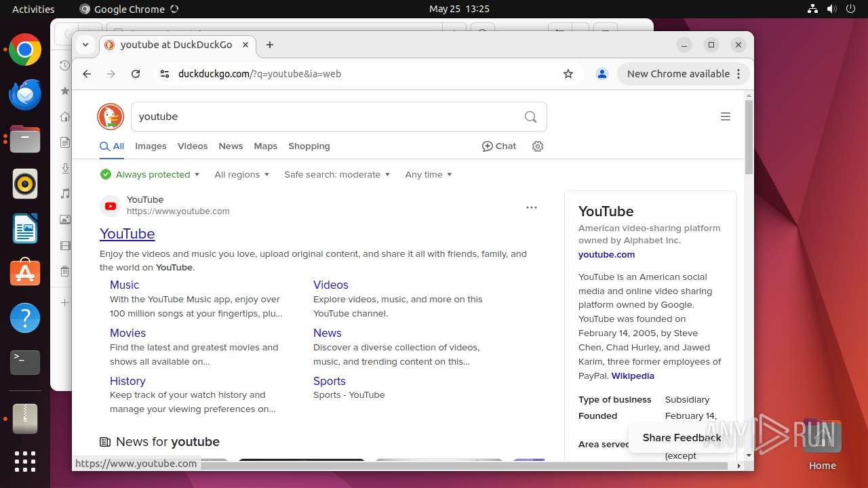Open Activities overview
868x488 pixels.
[x=33, y=9]
